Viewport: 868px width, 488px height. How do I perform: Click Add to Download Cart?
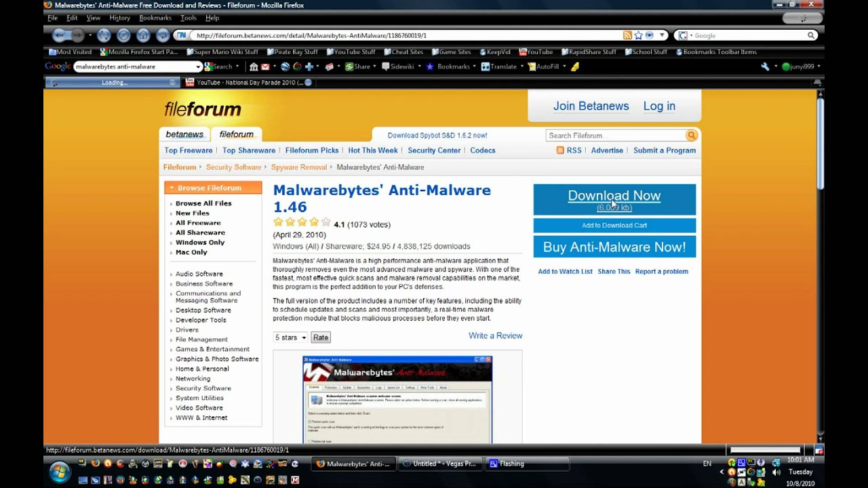pyautogui.click(x=614, y=226)
